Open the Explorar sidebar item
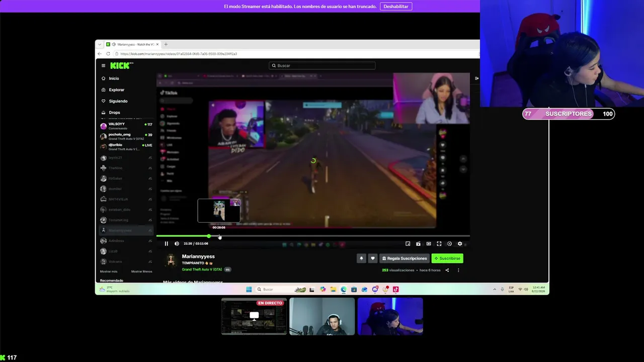Screen dimensions: 644x362 tap(113, 90)
